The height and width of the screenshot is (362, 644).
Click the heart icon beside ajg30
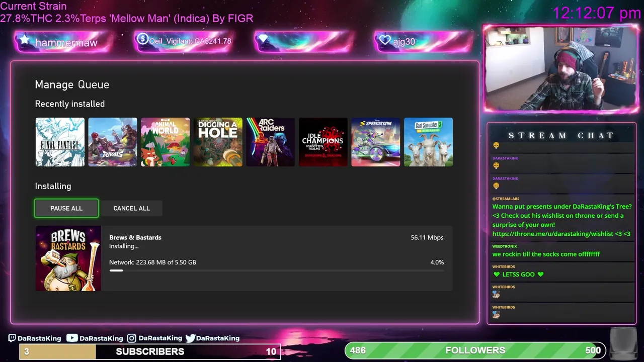tap(385, 40)
